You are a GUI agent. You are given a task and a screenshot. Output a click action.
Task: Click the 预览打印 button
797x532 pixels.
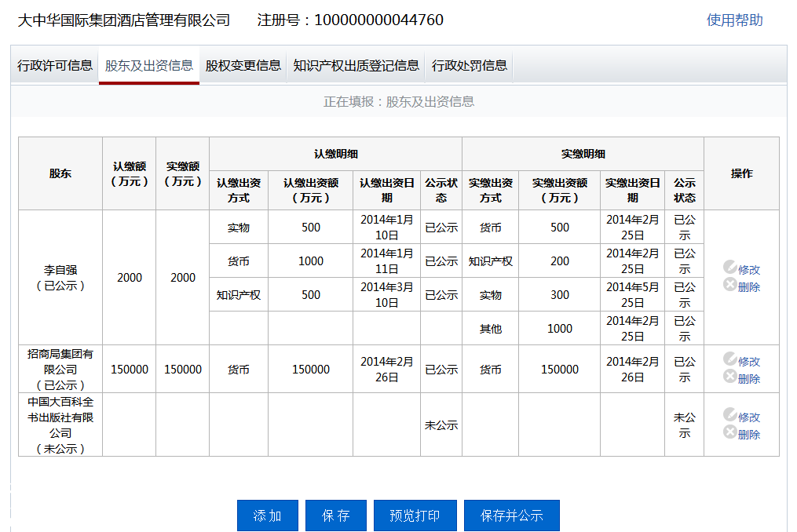pos(415,516)
